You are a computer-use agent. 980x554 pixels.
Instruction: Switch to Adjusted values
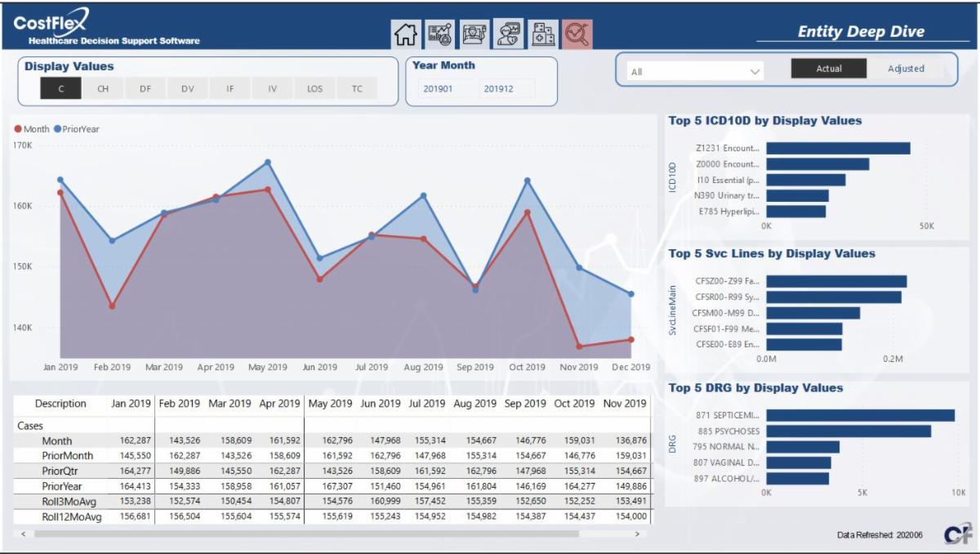(906, 69)
